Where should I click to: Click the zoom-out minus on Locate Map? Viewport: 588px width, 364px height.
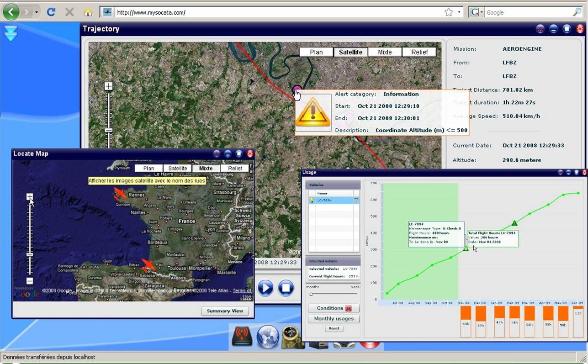coord(30,281)
